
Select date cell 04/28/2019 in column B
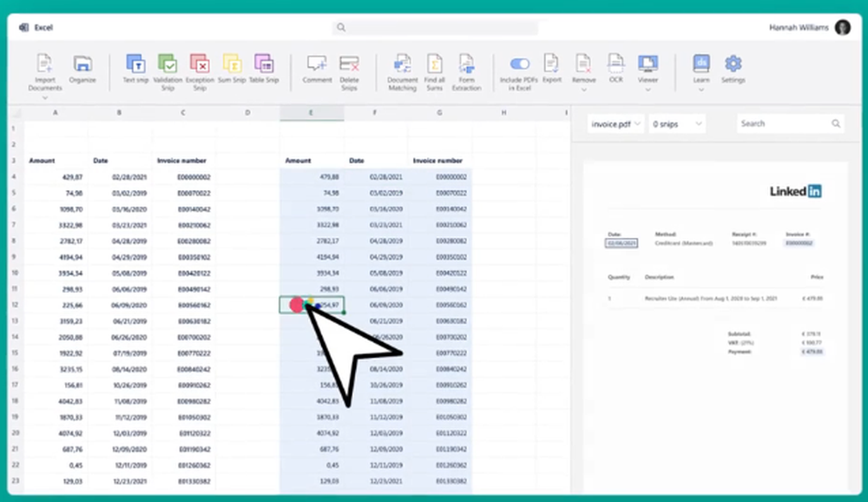[119, 241]
